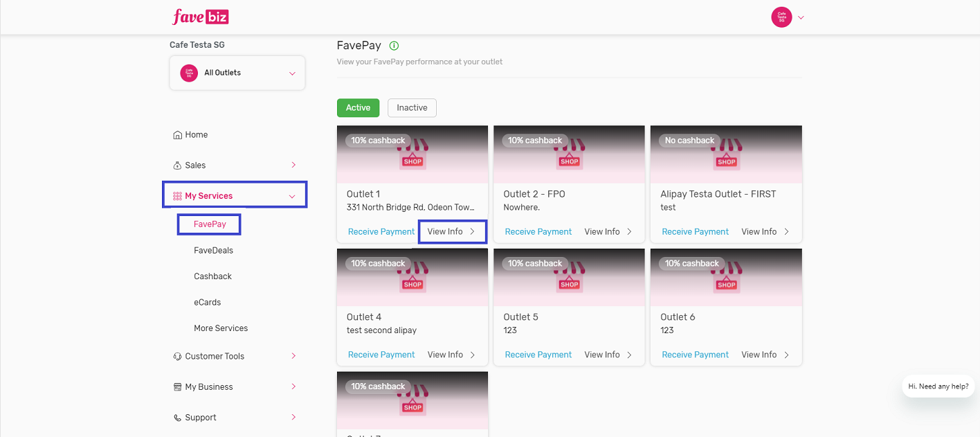
Task: Click the Outlet 2 - FPO shop thumbnail
Action: (568, 154)
